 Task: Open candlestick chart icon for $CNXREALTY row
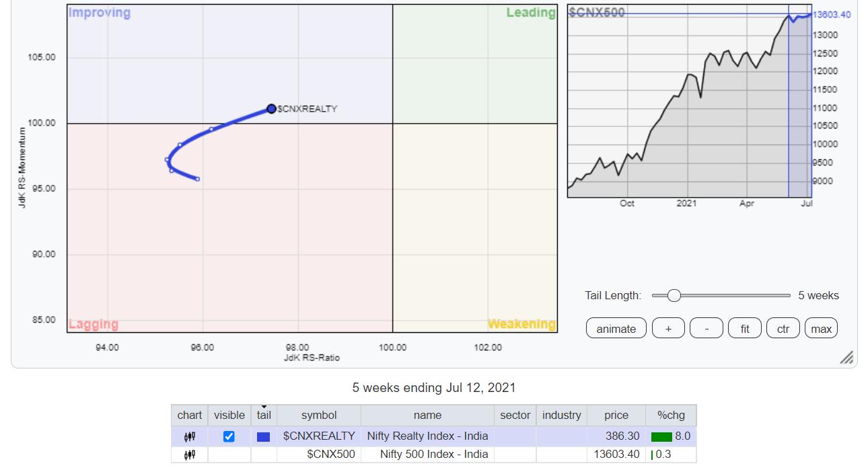point(189,436)
